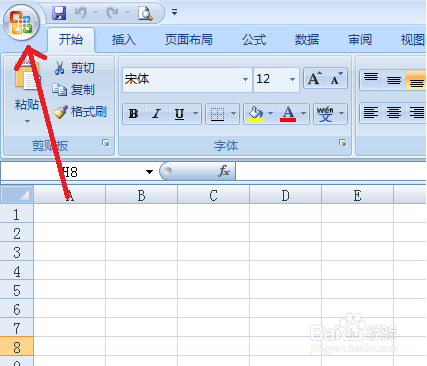Expand the font size dropdown list
Viewport: 427px width, 366px height.
pyautogui.click(x=292, y=79)
